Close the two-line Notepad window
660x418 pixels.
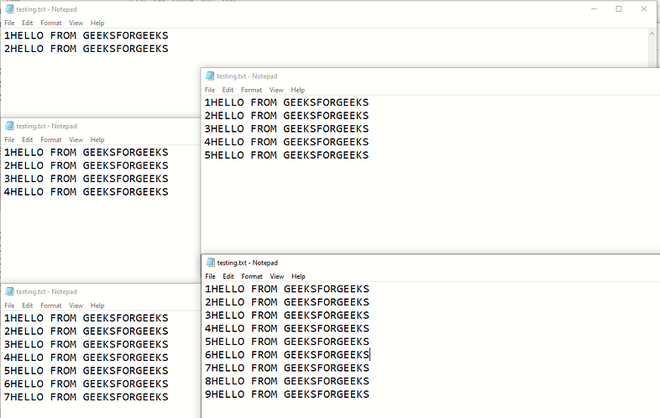[644, 9]
